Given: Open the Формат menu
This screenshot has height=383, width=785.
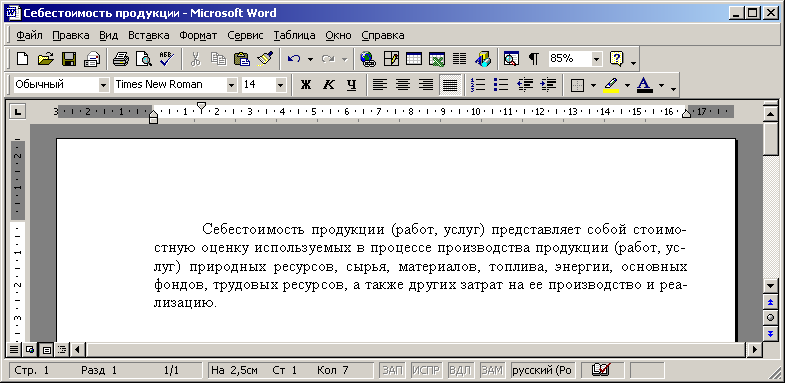Looking at the screenshot, I should [198, 35].
